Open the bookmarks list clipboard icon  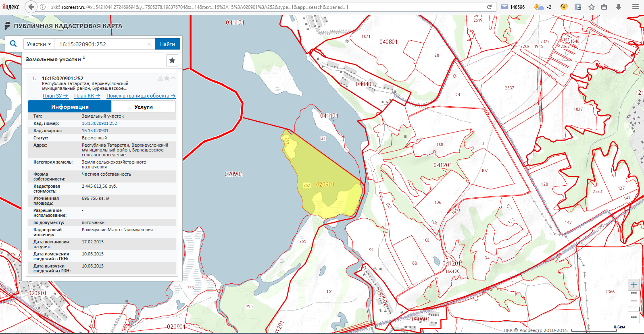[x=604, y=7]
